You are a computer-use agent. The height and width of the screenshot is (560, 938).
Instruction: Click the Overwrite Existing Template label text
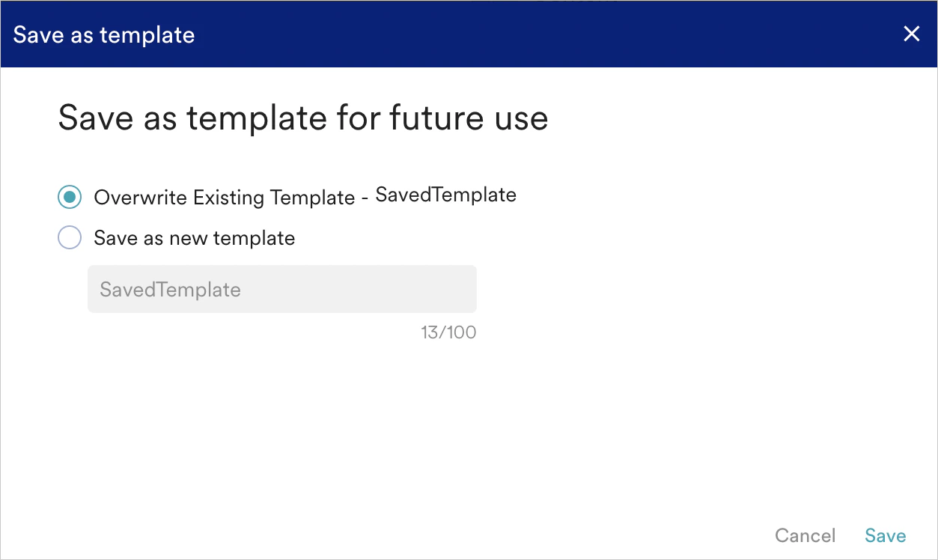click(223, 197)
